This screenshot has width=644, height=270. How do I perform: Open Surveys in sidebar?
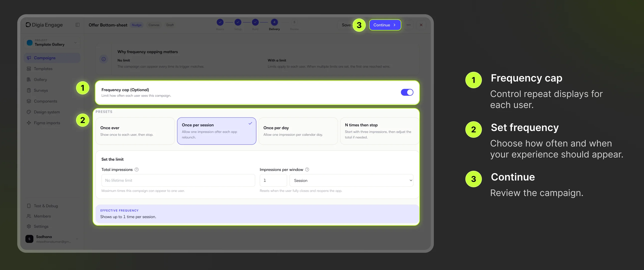coord(52,90)
